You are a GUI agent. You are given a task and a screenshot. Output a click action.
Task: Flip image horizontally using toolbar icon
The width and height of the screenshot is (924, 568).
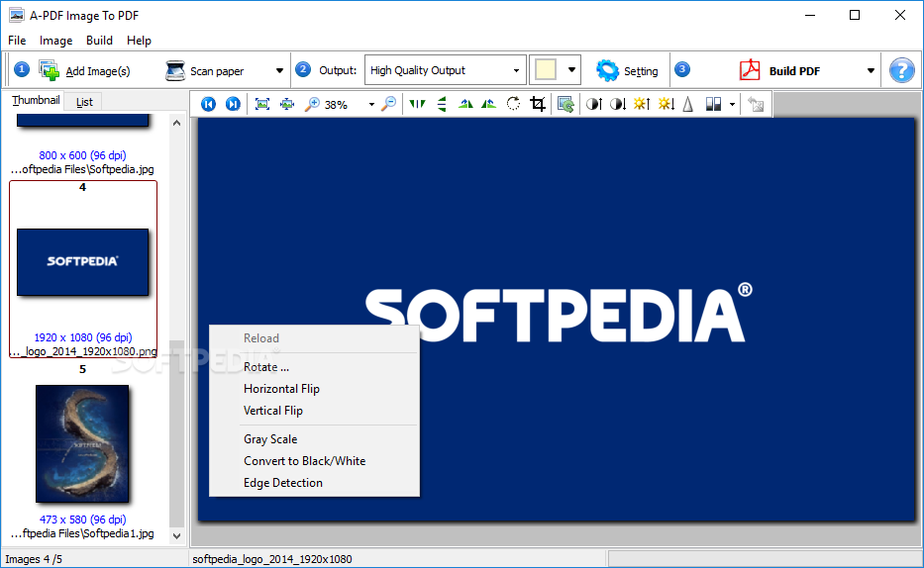click(417, 104)
